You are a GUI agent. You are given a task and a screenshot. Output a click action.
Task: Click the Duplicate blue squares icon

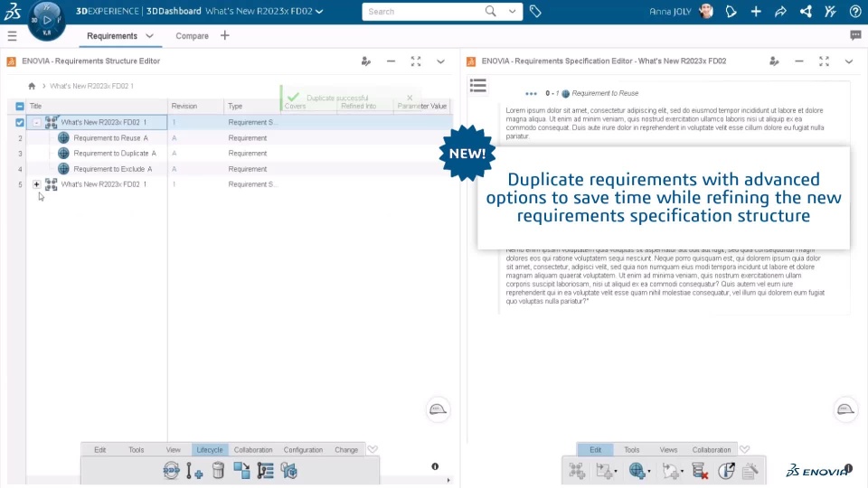241,471
